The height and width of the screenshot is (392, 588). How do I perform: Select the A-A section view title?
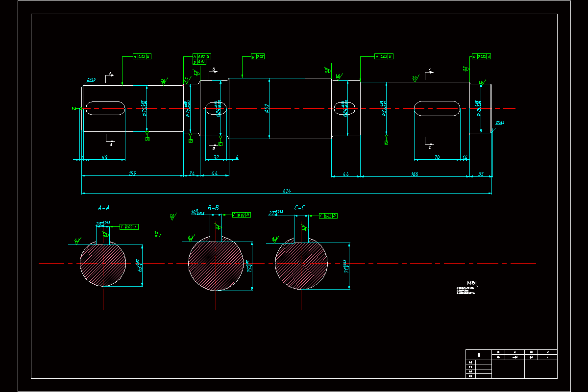[104, 208]
